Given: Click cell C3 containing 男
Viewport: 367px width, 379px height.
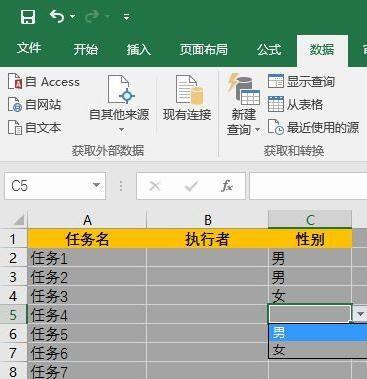Looking at the screenshot, I should (310, 277).
